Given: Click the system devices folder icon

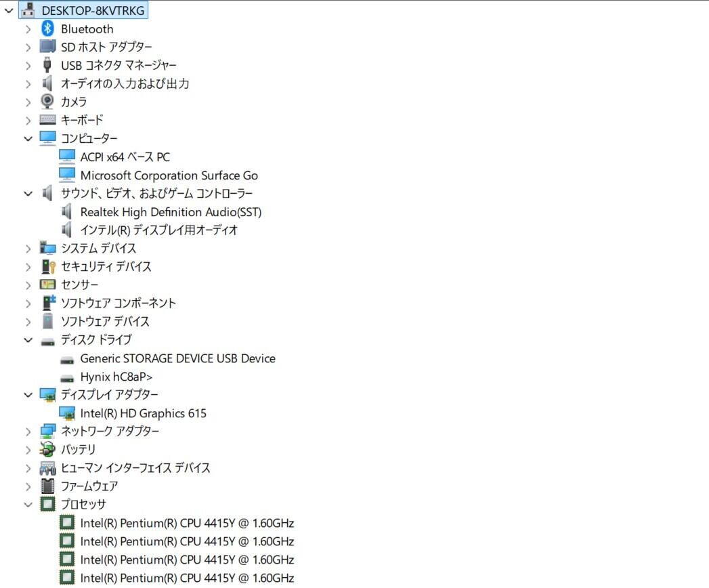Looking at the screenshot, I should click(x=47, y=248).
